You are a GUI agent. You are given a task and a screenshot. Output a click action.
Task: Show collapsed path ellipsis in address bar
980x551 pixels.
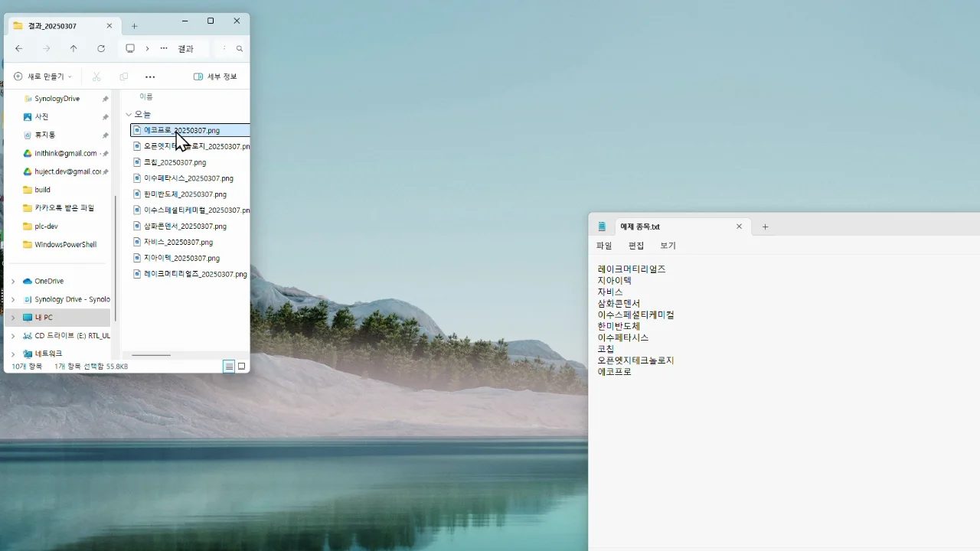click(x=164, y=48)
